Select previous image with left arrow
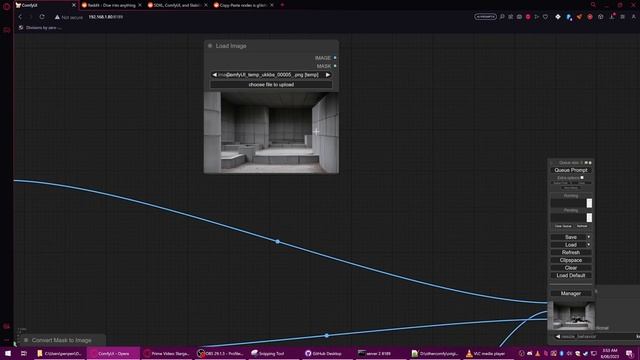 (215, 75)
